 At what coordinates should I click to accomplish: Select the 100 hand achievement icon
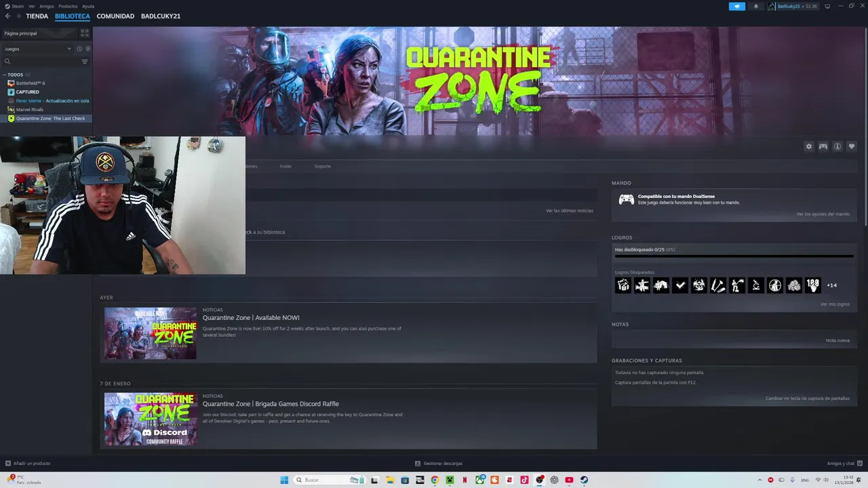813,285
